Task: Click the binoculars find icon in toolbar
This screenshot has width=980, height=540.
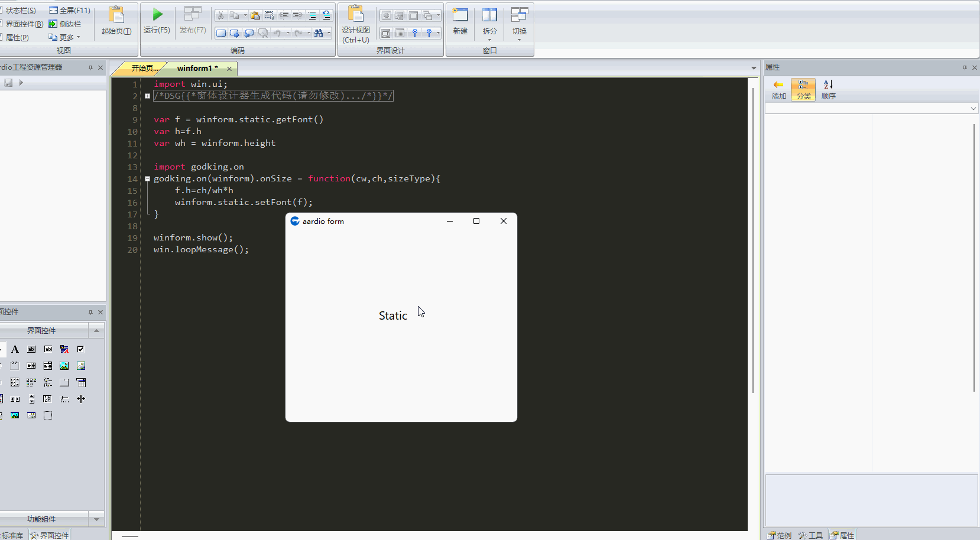Action: [x=319, y=33]
